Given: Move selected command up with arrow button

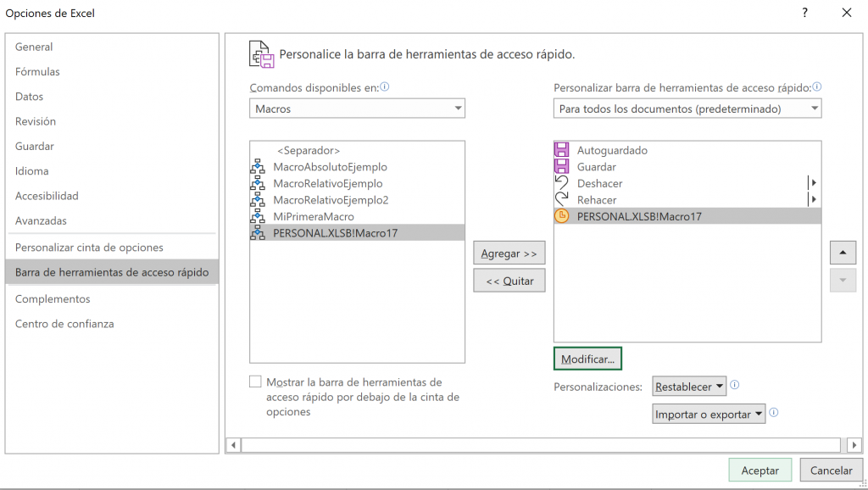Looking at the screenshot, I should click(x=843, y=253).
